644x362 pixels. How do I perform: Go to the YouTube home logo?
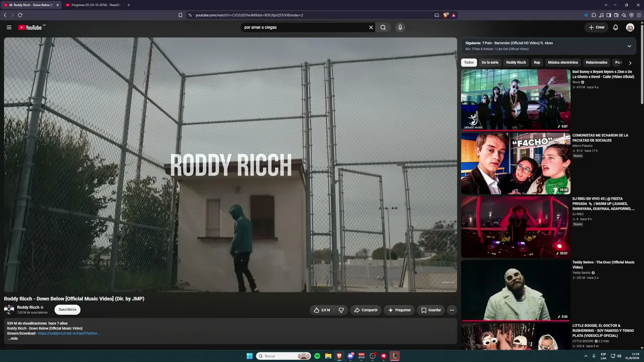click(30, 27)
